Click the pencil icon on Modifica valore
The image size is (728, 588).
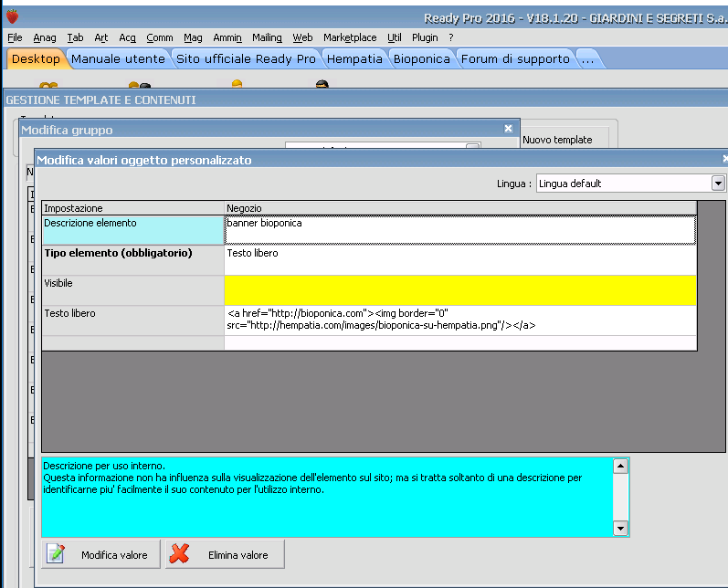pyautogui.click(x=56, y=554)
